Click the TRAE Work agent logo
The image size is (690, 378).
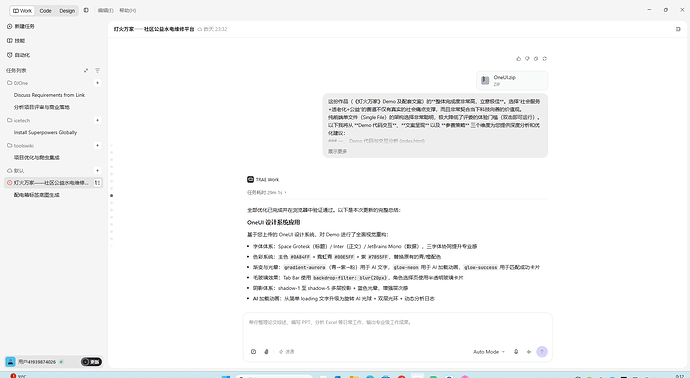[x=250, y=180]
